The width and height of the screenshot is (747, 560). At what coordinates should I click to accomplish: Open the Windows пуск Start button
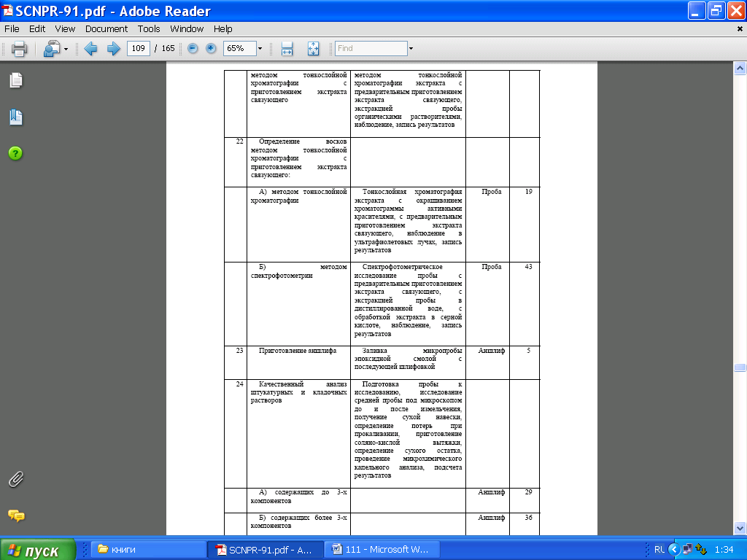point(38,550)
